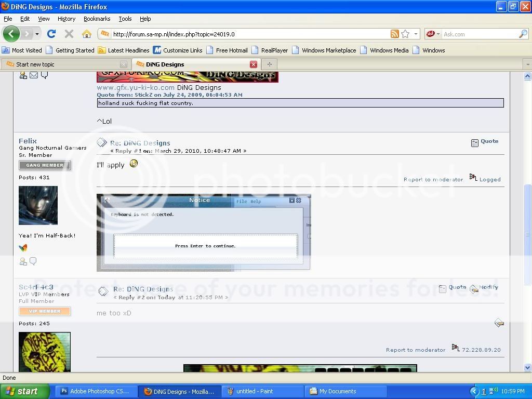Click the RSS feed icon in the address bar
The height and width of the screenshot is (399, 532).
(395, 34)
